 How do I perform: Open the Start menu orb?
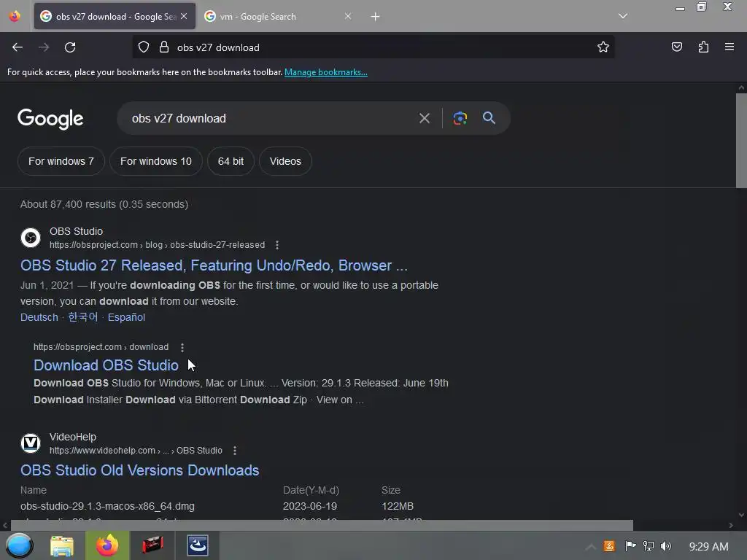(19, 545)
